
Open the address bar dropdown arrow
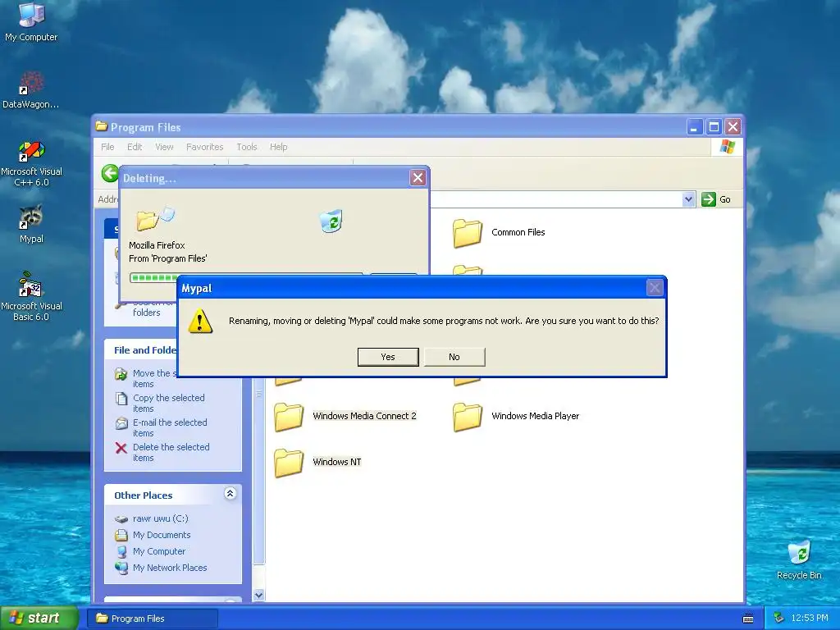(688, 199)
